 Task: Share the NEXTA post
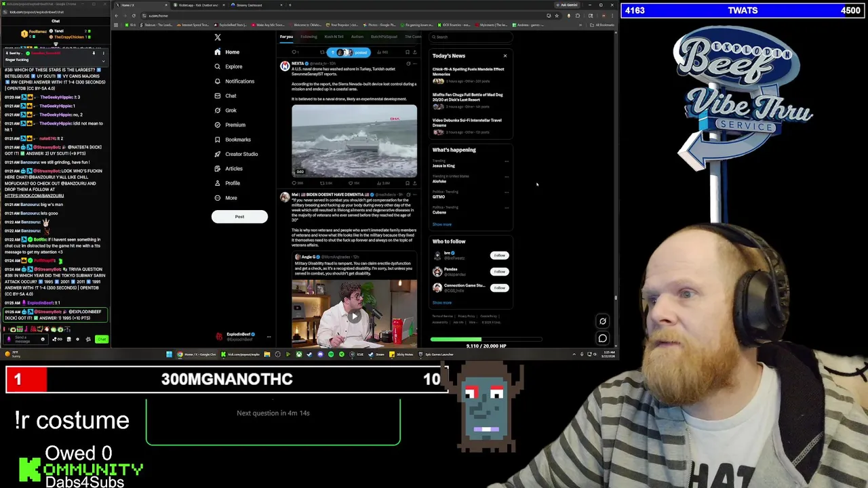(415, 183)
